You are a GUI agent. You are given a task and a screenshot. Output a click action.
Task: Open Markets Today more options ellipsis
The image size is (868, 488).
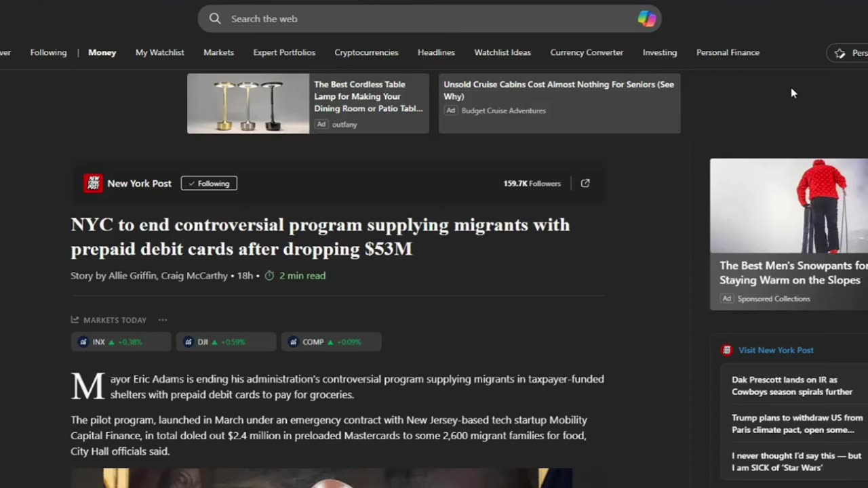pos(162,320)
